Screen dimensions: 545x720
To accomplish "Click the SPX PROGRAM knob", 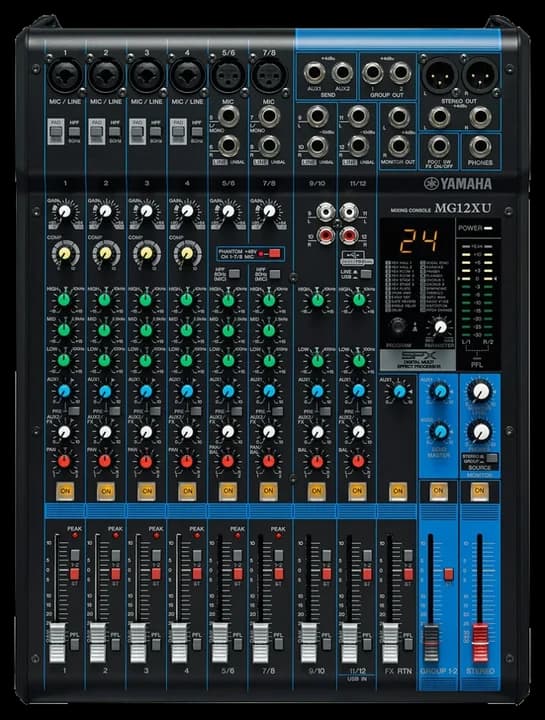I will (x=398, y=326).
